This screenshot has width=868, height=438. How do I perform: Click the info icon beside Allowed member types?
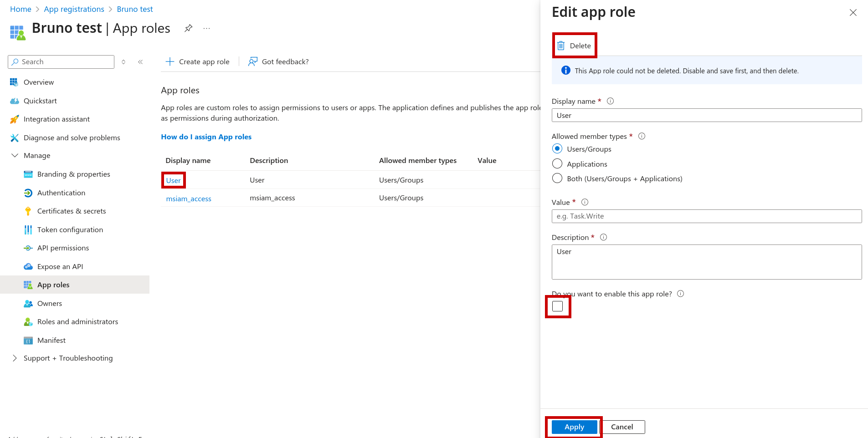[x=642, y=136]
